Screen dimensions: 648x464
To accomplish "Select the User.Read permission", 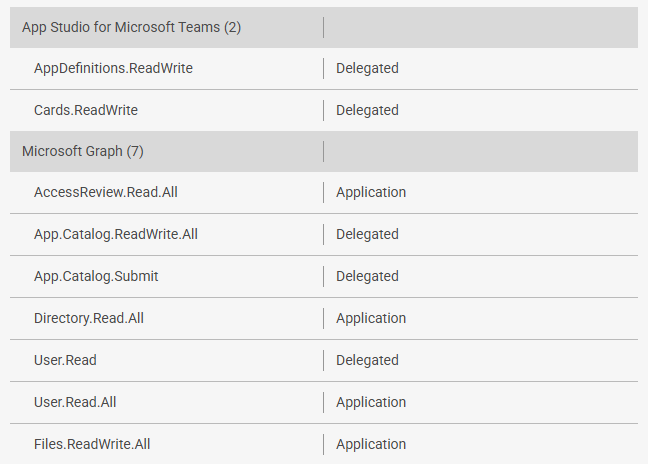I will tap(65, 360).
